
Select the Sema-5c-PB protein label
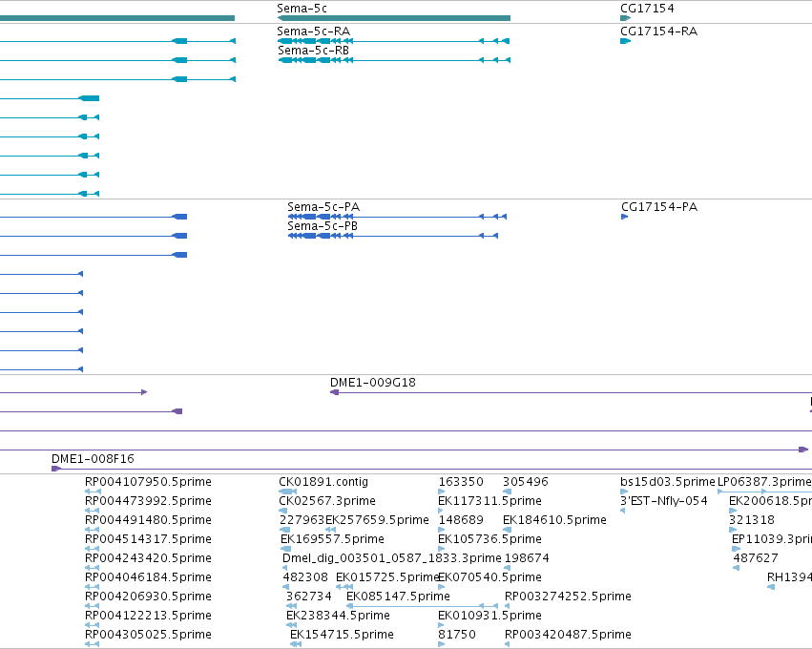323,226
